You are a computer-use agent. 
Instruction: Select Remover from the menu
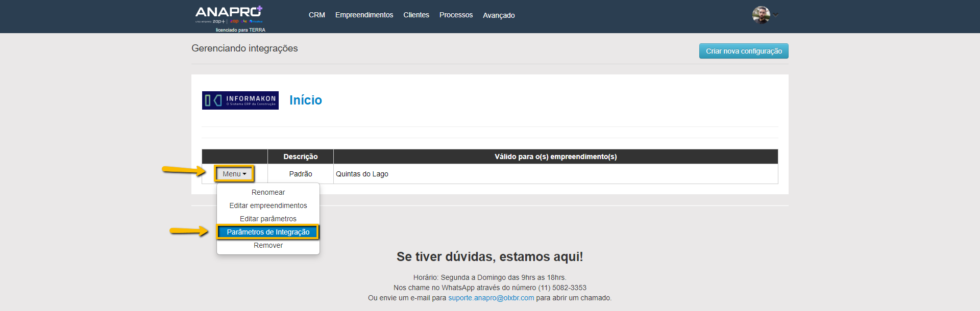[268, 245]
